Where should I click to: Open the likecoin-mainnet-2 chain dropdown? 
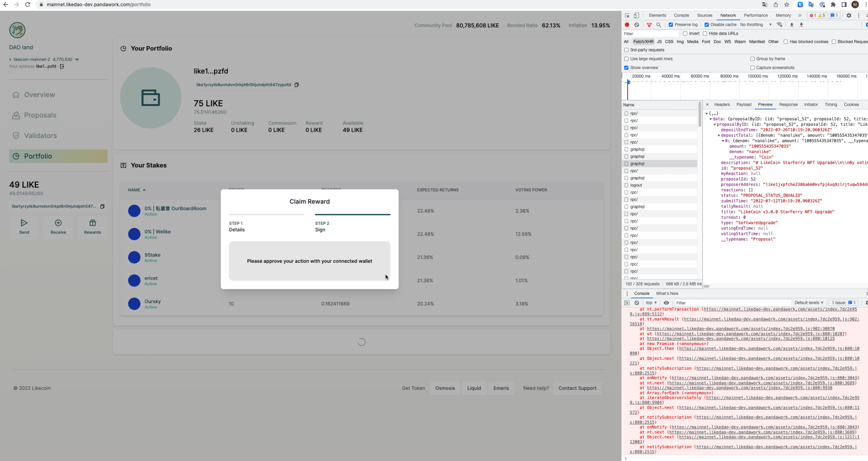(x=77, y=59)
